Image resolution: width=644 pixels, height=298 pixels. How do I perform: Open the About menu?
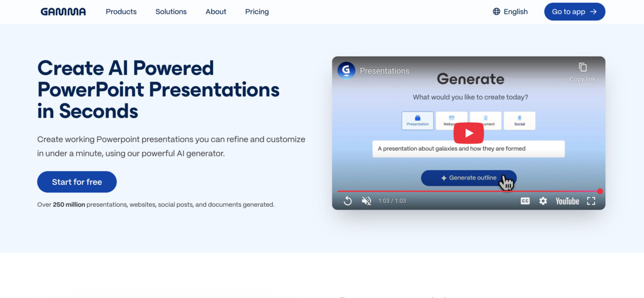coord(216,11)
